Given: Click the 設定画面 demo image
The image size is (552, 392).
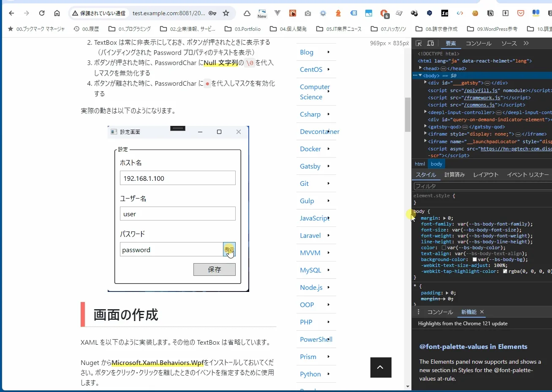Looking at the screenshot, I should pyautogui.click(x=178, y=209).
